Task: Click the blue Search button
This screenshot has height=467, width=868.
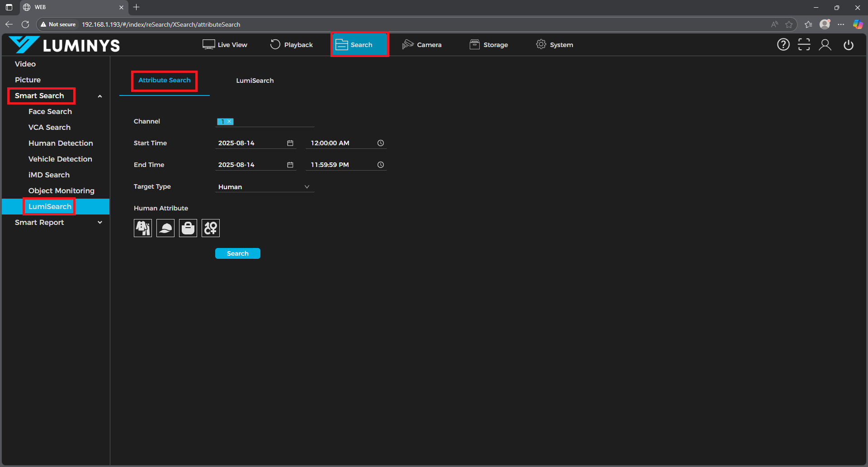Action: coord(238,253)
